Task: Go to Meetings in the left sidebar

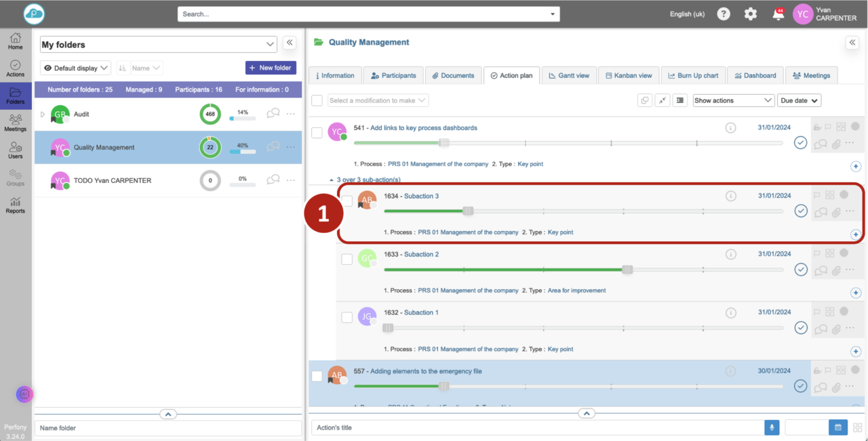Action: (x=15, y=123)
